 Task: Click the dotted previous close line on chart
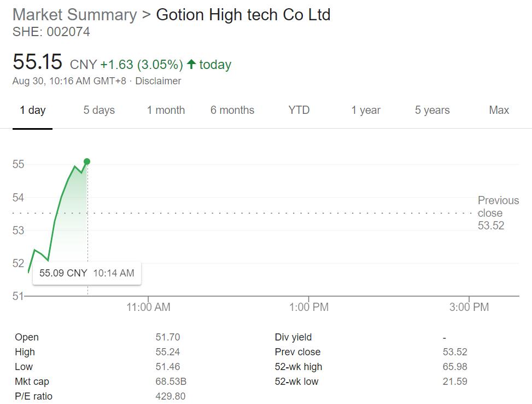pos(273,212)
